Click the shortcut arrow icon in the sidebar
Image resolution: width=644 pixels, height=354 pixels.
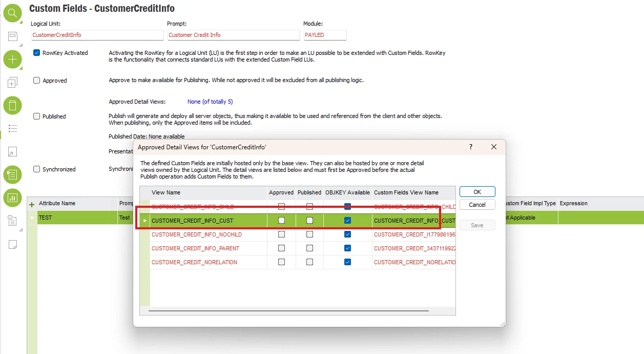pos(13,151)
